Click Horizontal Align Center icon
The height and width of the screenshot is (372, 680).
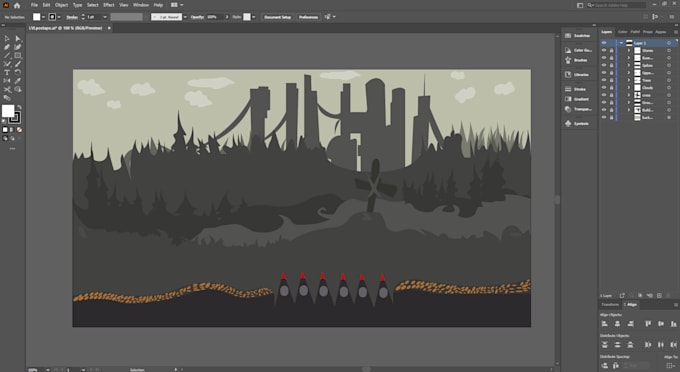[618, 323]
